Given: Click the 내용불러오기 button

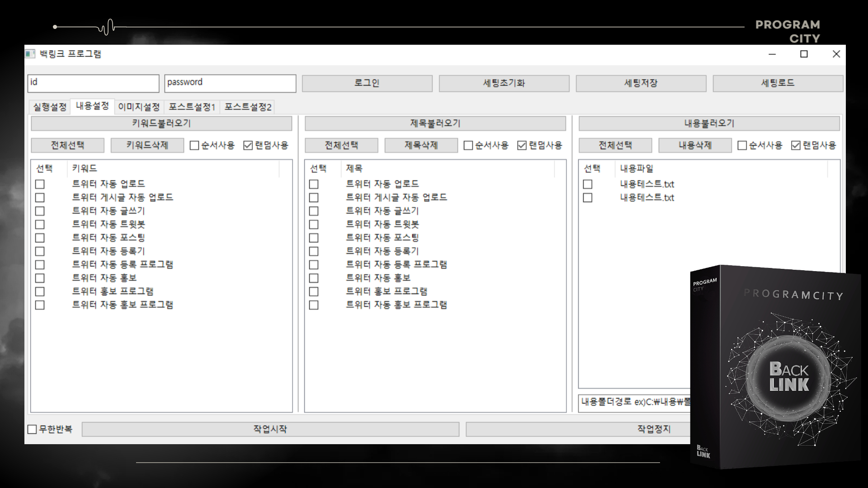Looking at the screenshot, I should click(709, 123).
